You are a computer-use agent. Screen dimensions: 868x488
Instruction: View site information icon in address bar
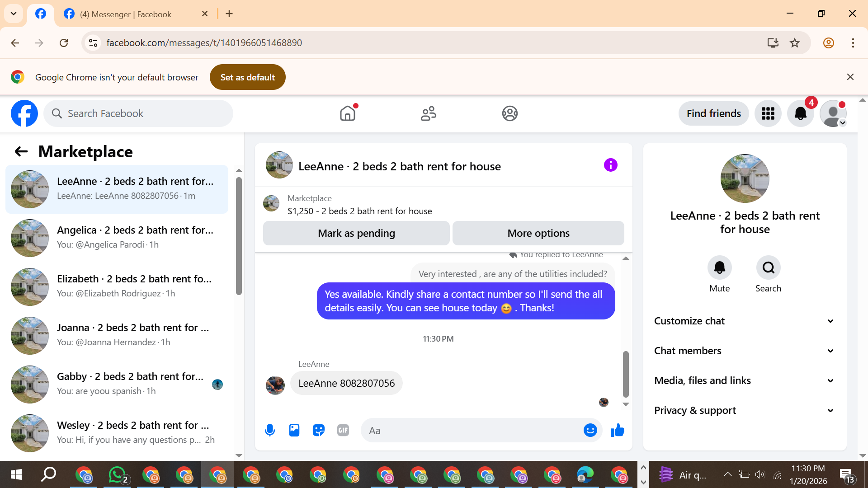[x=93, y=43]
